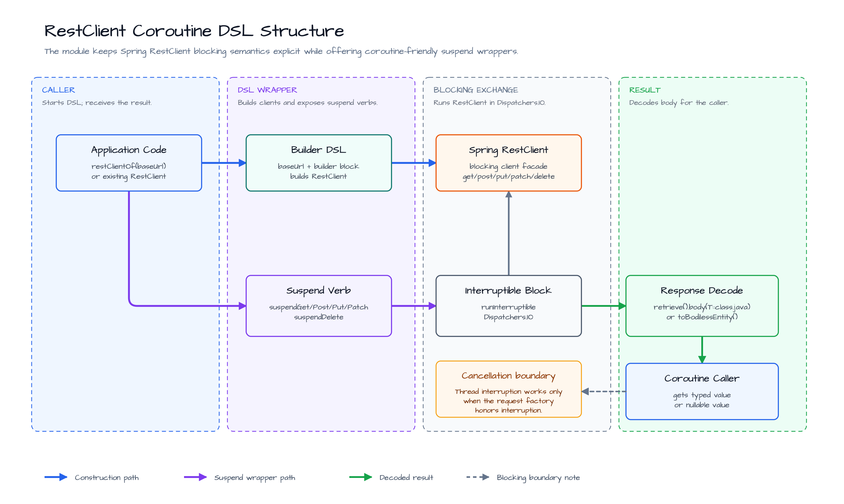Click the purple Suspend wrapper path legend arrow
This screenshot has height=504, width=844.
click(x=195, y=477)
